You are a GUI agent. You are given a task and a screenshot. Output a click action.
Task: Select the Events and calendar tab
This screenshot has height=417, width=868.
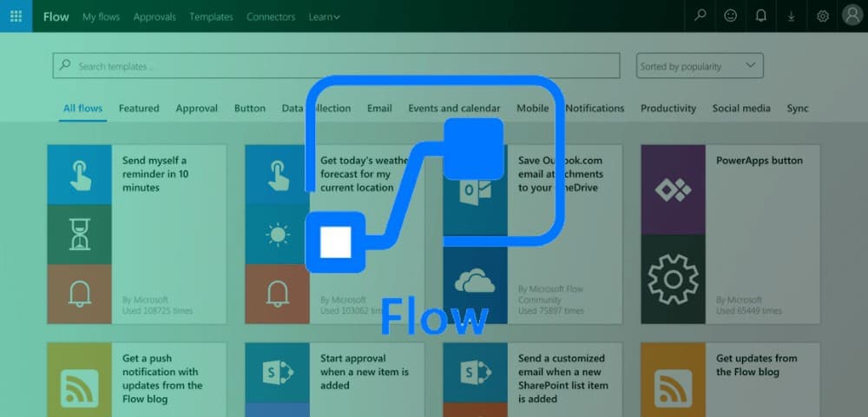click(x=454, y=108)
